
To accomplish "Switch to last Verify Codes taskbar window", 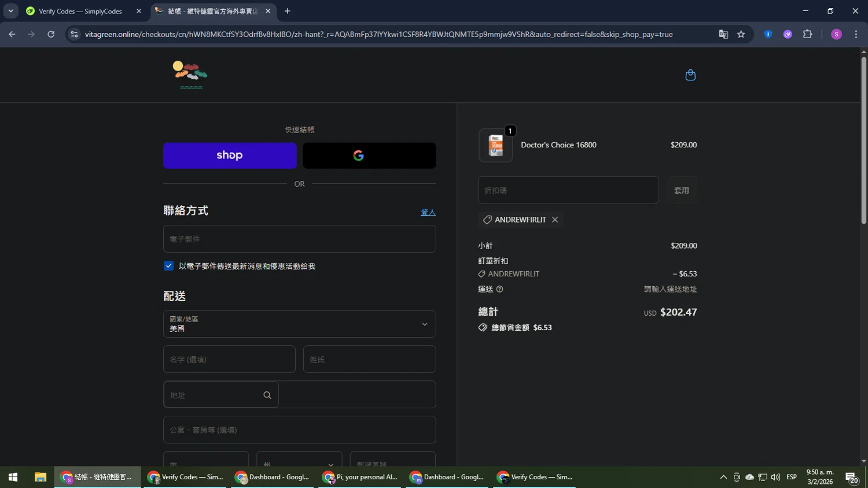I will coord(534,477).
